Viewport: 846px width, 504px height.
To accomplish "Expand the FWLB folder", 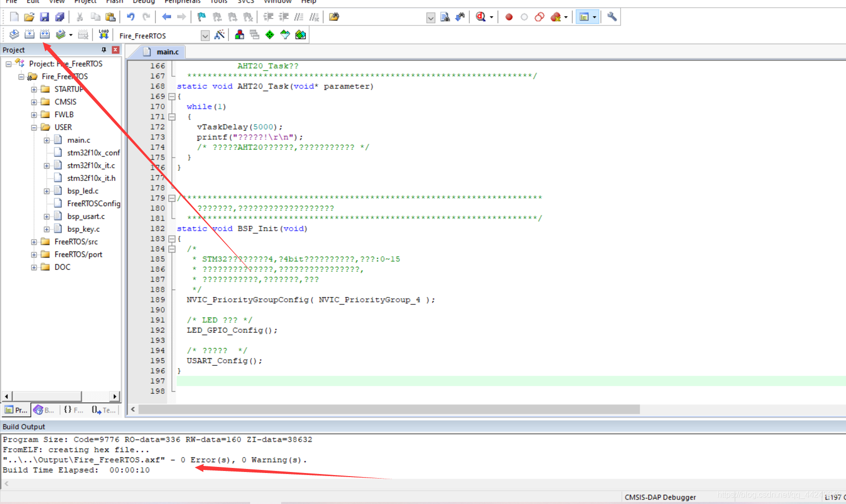I will (34, 115).
